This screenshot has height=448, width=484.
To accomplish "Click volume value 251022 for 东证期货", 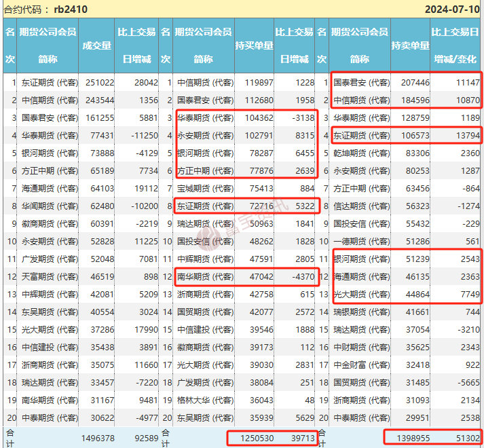I will 100,82.
